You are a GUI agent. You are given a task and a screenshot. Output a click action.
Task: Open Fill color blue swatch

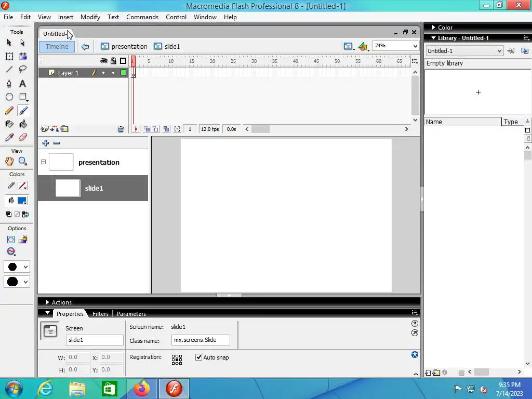pyautogui.click(x=22, y=201)
